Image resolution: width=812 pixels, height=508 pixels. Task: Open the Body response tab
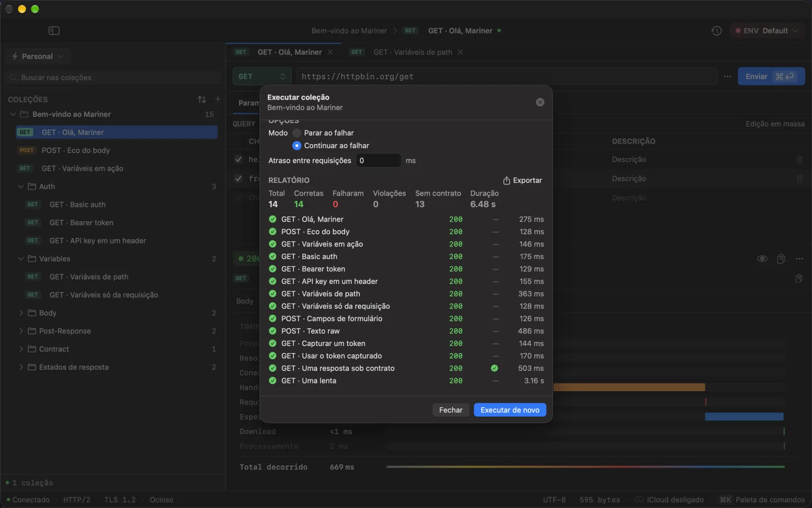point(245,301)
